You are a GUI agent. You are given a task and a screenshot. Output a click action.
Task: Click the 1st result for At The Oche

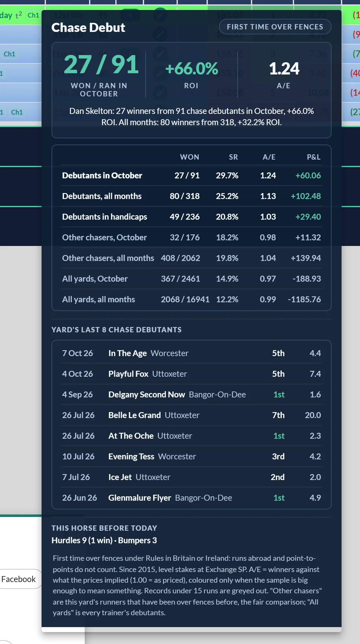pos(279,436)
